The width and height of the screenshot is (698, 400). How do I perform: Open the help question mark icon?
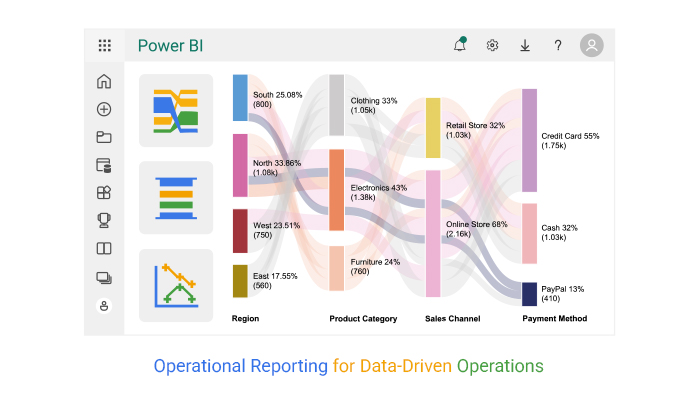coord(558,46)
